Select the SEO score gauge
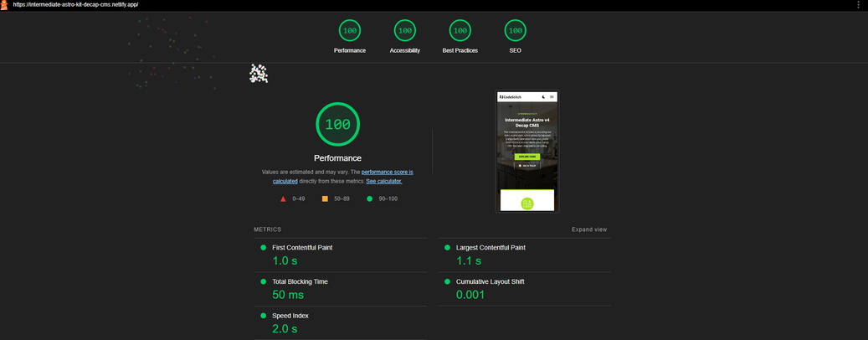The image size is (868, 340). tap(515, 31)
